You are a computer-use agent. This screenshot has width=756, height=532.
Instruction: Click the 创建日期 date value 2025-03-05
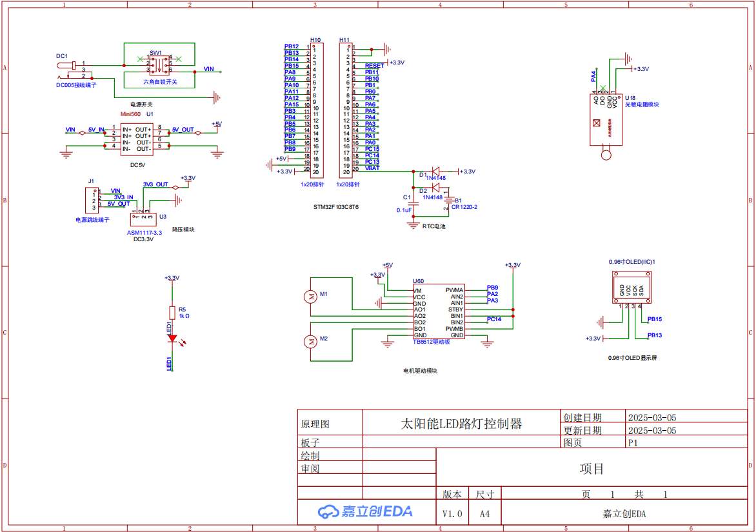point(652,417)
